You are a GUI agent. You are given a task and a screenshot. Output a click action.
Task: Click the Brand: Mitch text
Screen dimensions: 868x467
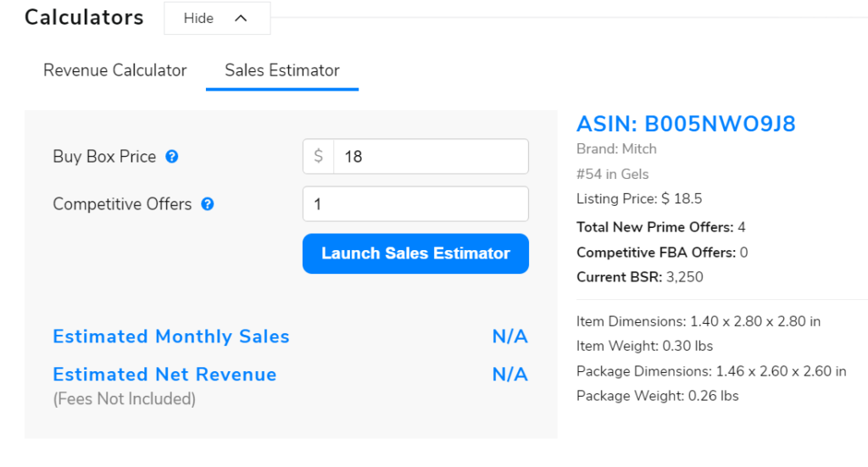pos(616,149)
